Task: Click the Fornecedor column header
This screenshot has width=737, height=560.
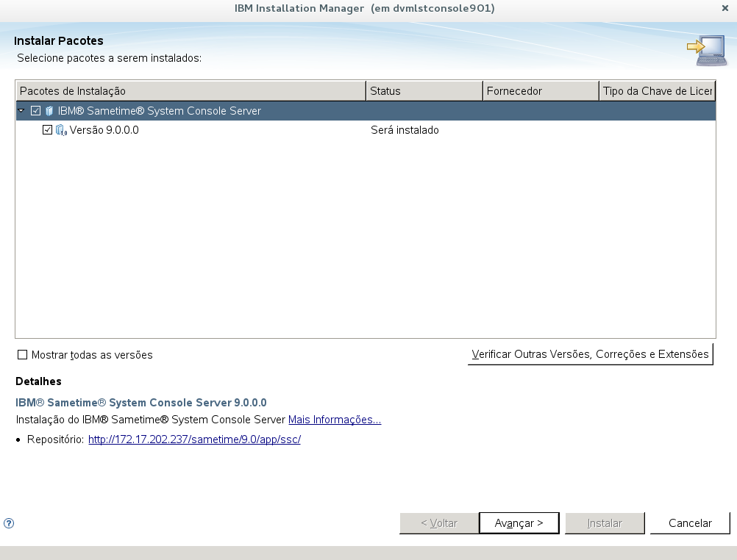Action: pyautogui.click(x=541, y=90)
